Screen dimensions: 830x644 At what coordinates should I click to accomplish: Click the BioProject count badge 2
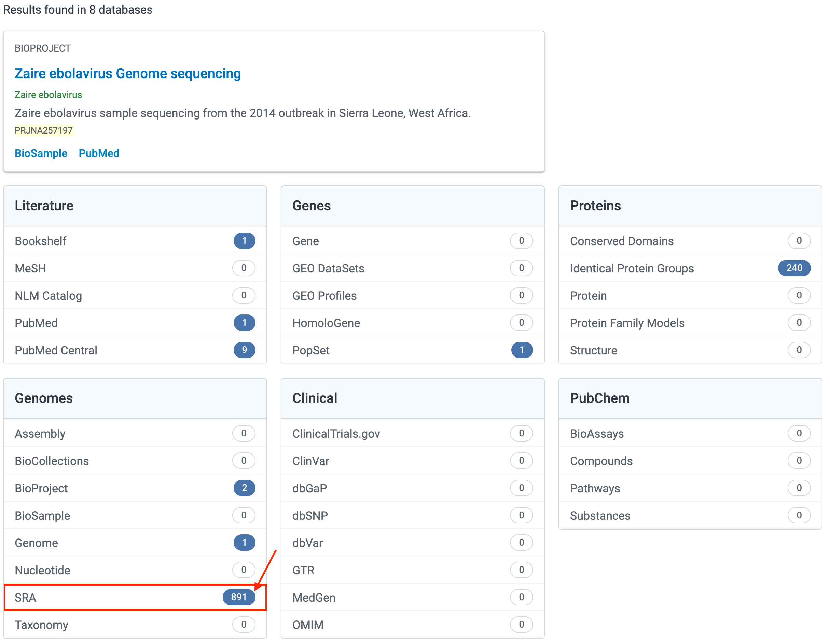point(244,488)
